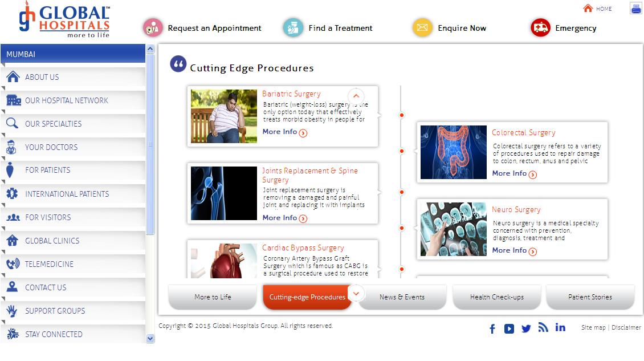Click the Twitter bird icon
644x361 pixels.
click(x=526, y=328)
